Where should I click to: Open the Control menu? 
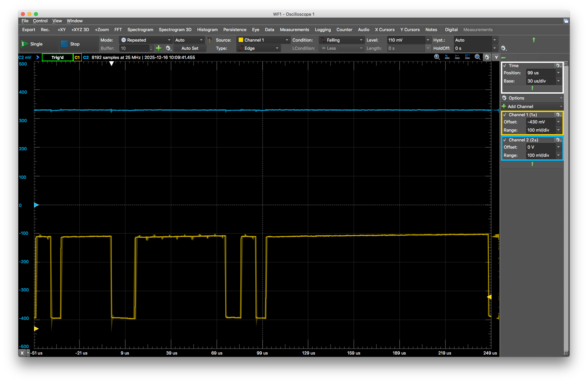40,21
